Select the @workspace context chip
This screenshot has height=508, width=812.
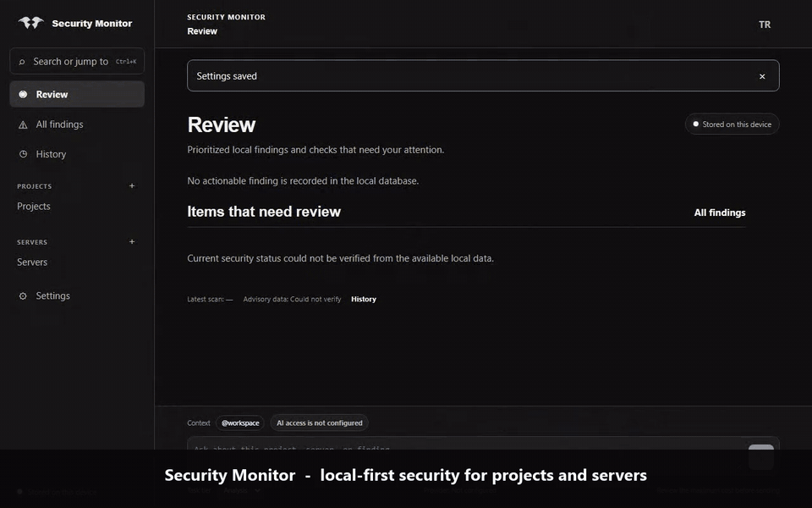[240, 423]
